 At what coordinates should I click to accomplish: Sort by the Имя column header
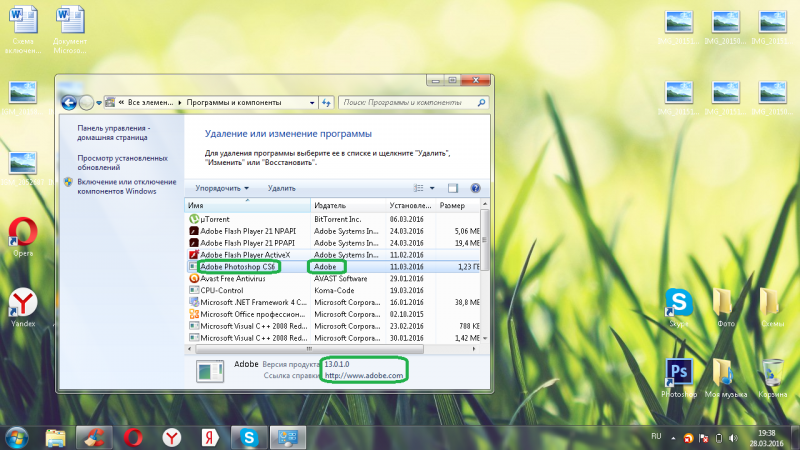pyautogui.click(x=247, y=205)
